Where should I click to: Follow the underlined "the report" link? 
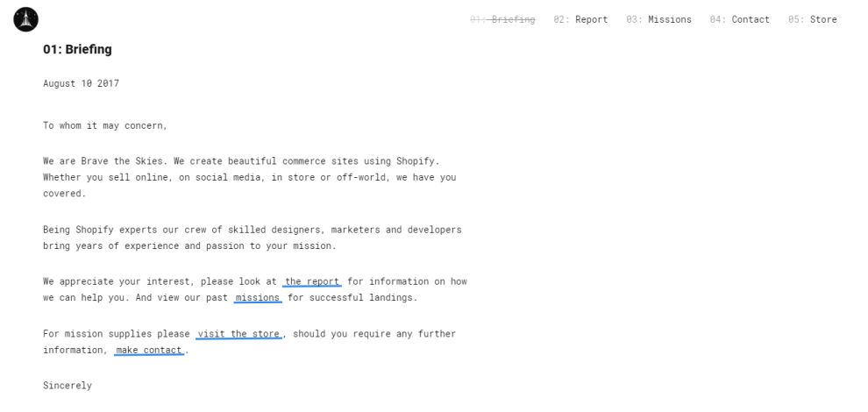[312, 282]
